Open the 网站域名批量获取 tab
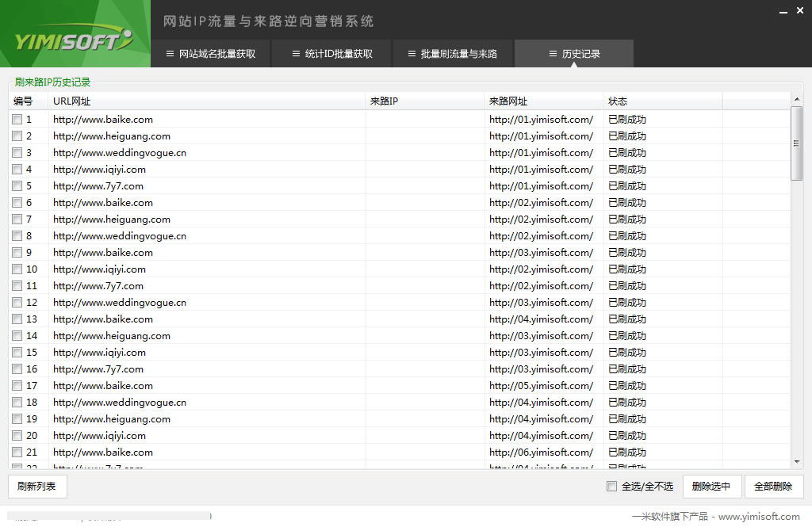Image resolution: width=812 pixels, height=527 pixels. (x=210, y=54)
